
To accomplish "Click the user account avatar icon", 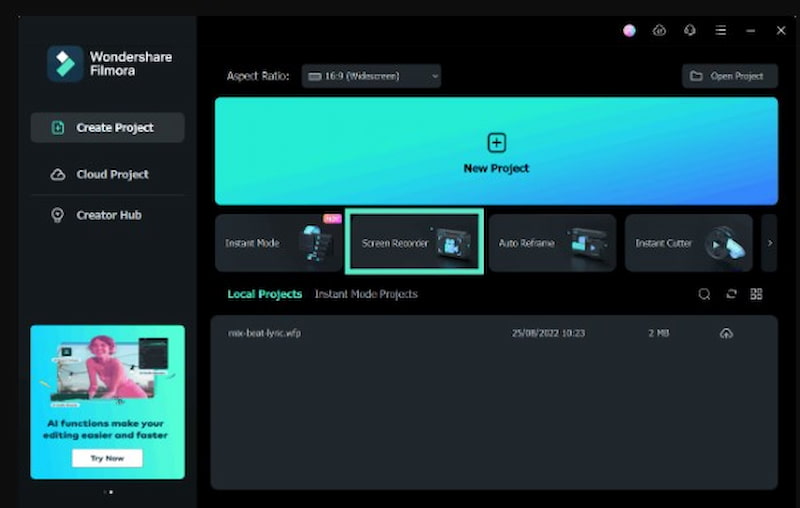I will tap(629, 30).
